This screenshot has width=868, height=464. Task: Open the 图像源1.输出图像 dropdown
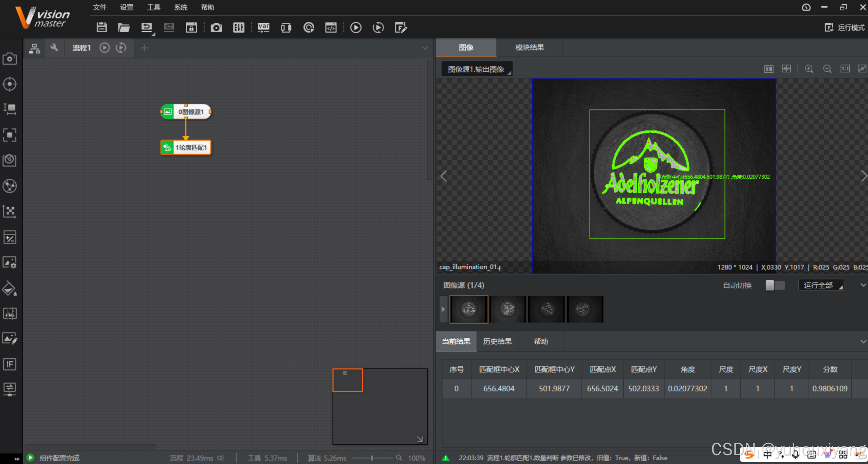coord(477,69)
